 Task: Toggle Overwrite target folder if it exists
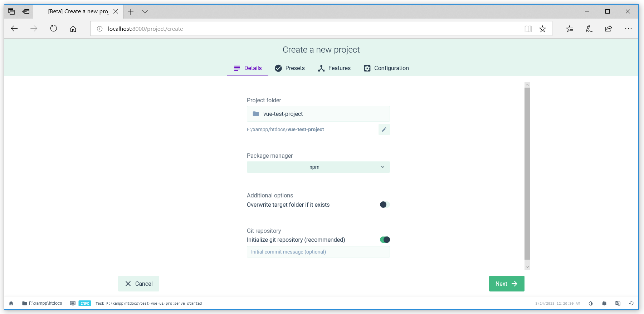coord(385,205)
